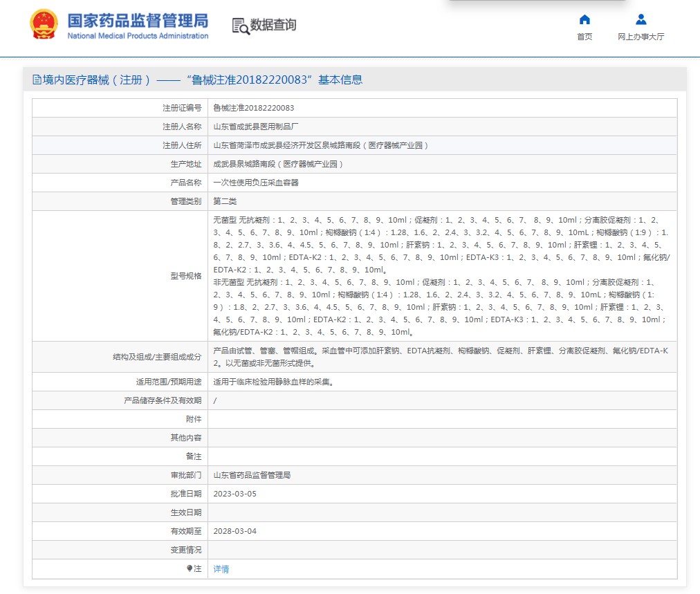Click management category value 第二类
Image resolution: width=700 pixels, height=594 pixels.
pyautogui.click(x=225, y=201)
